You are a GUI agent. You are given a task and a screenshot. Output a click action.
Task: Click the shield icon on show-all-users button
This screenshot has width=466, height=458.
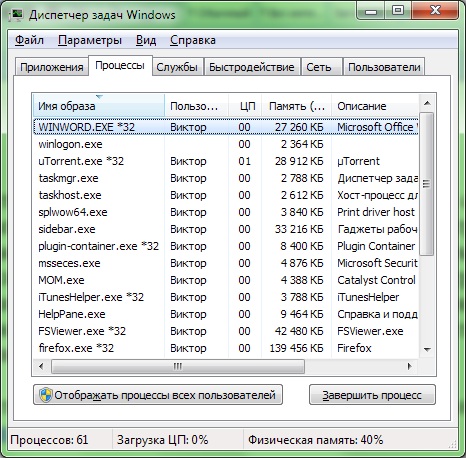click(x=45, y=395)
